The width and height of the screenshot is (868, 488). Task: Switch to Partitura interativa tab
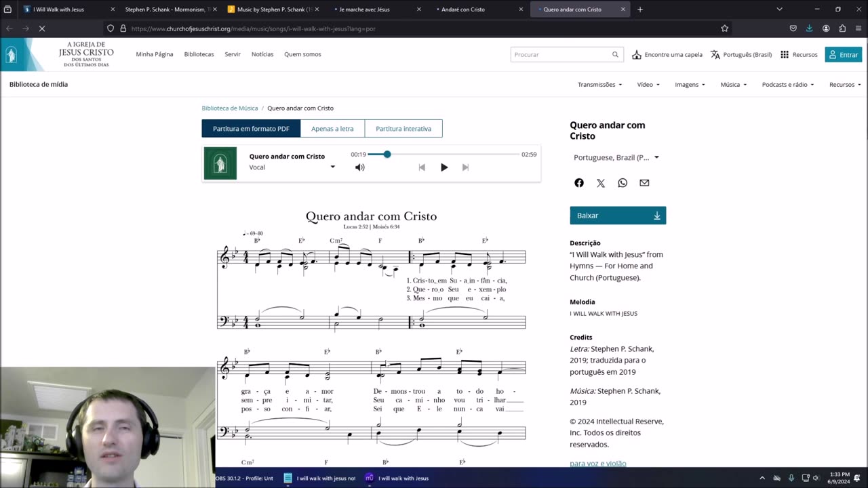pos(403,129)
